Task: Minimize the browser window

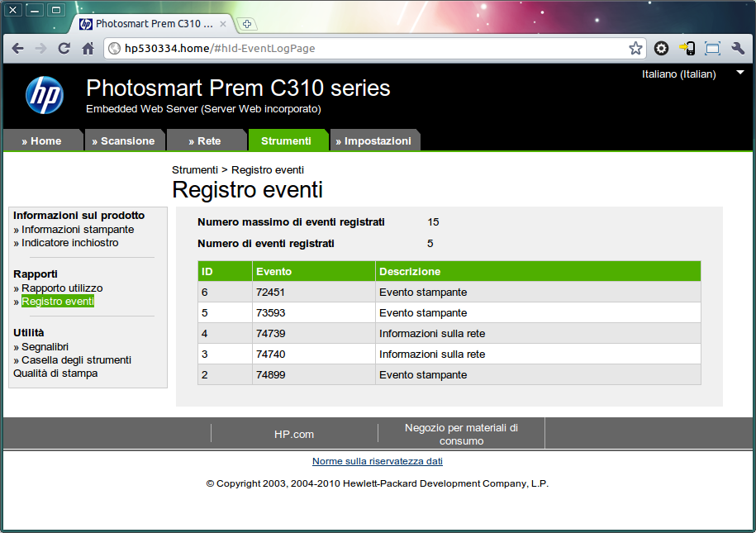Action: 34,10
